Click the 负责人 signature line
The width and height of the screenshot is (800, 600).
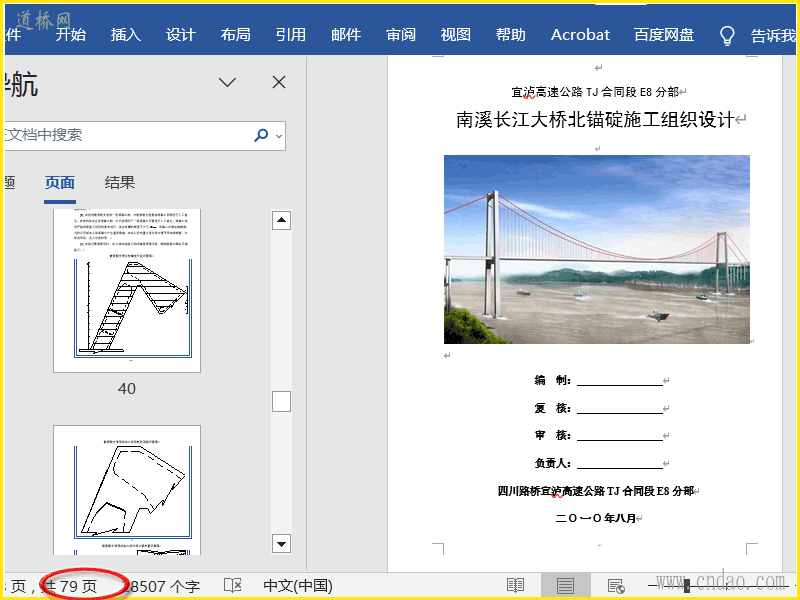click(619, 463)
